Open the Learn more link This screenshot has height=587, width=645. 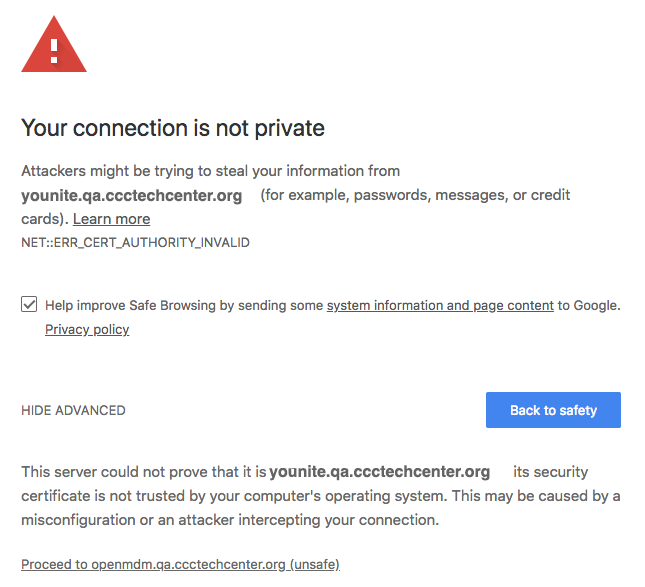(111, 219)
